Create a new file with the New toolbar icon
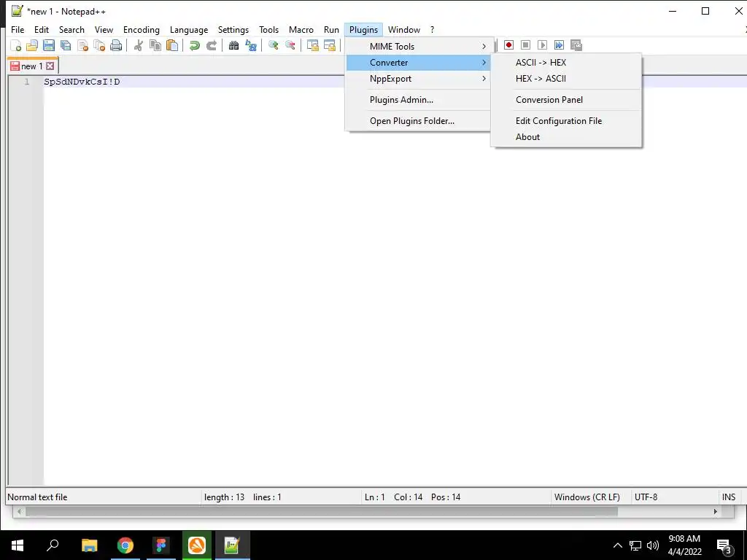The image size is (747, 560). click(x=16, y=46)
